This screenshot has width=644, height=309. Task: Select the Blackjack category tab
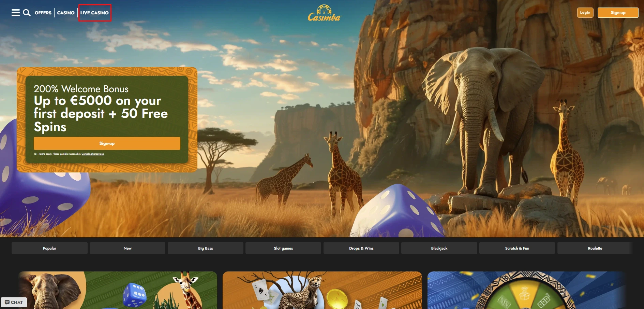(x=439, y=248)
